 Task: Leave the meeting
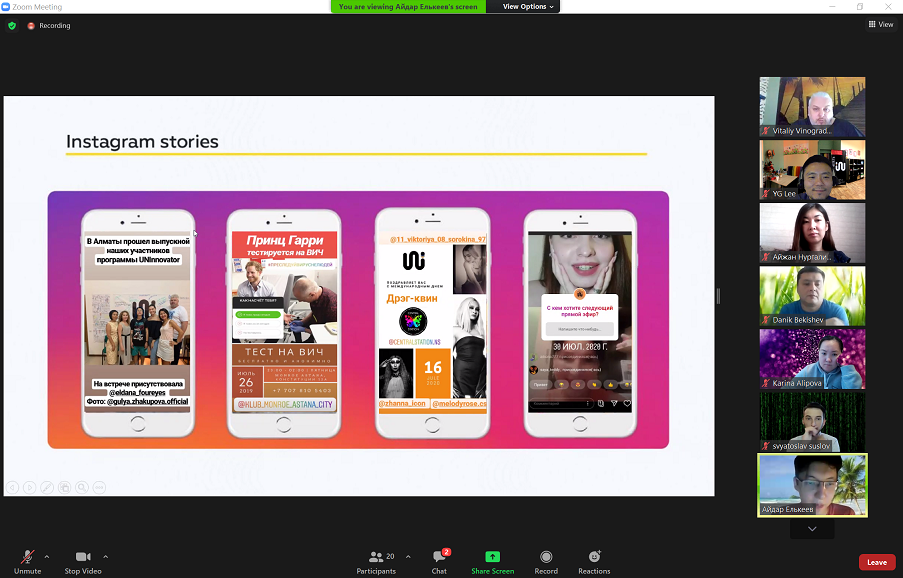point(877,562)
